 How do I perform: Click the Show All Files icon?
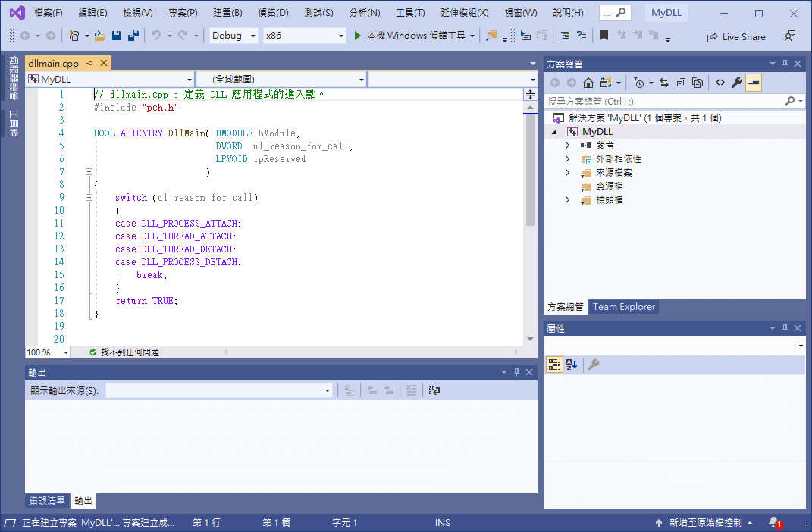click(698, 83)
